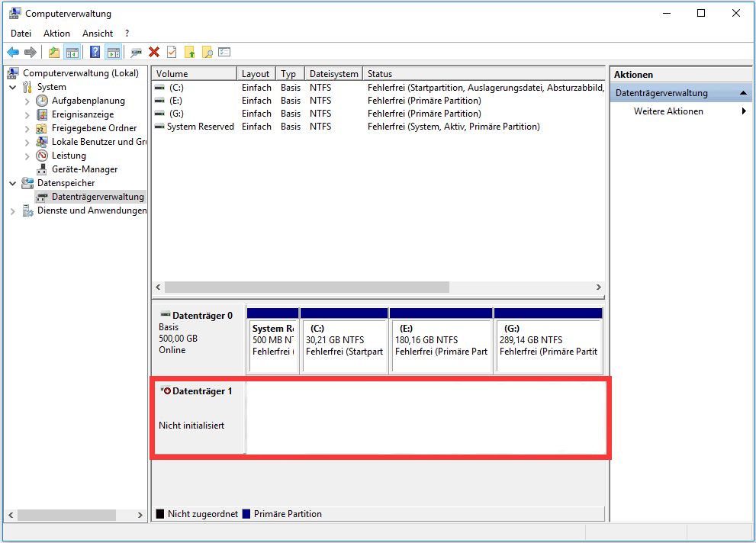Click the folder Up-one-level toolbar icon
The width and height of the screenshot is (756, 543).
pyautogui.click(x=53, y=52)
